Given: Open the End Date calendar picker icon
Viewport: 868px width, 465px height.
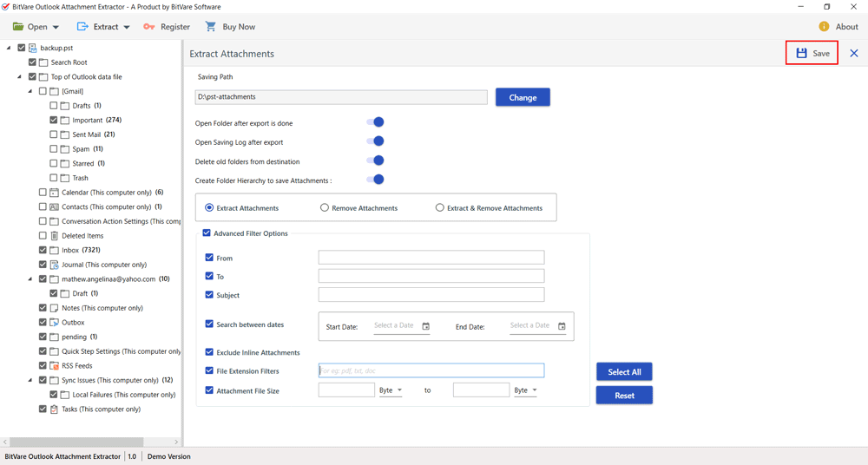Looking at the screenshot, I should (x=562, y=326).
